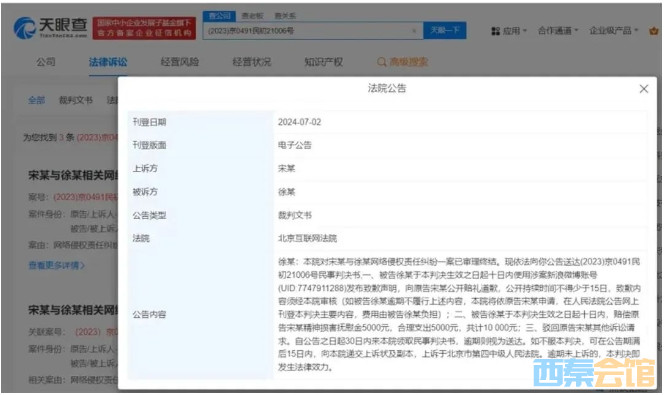Screen dimensions: 664x395
Task: Click the 公告内容 label
Action: coord(149,315)
